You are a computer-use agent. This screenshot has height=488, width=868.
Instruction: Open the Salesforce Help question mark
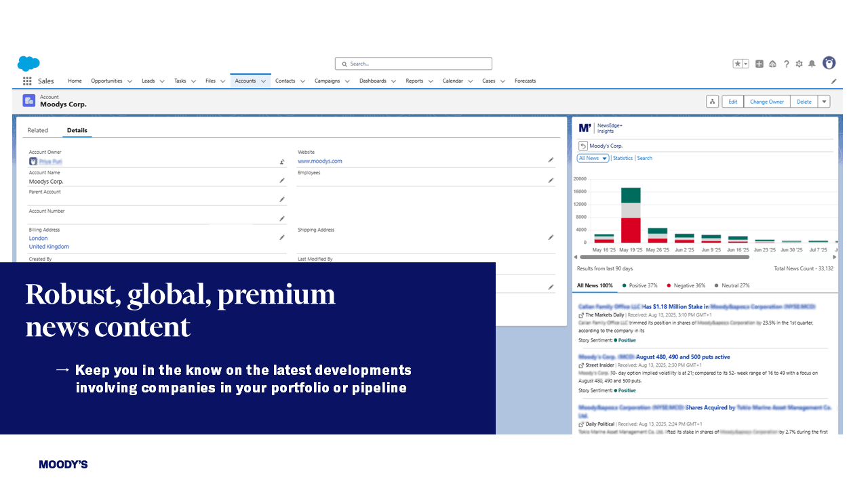pyautogui.click(x=787, y=64)
